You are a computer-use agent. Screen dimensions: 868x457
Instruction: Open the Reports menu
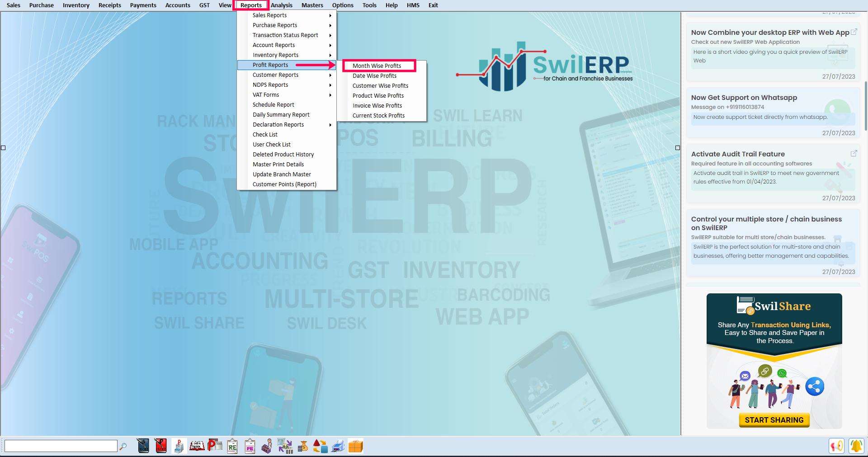[x=251, y=5]
